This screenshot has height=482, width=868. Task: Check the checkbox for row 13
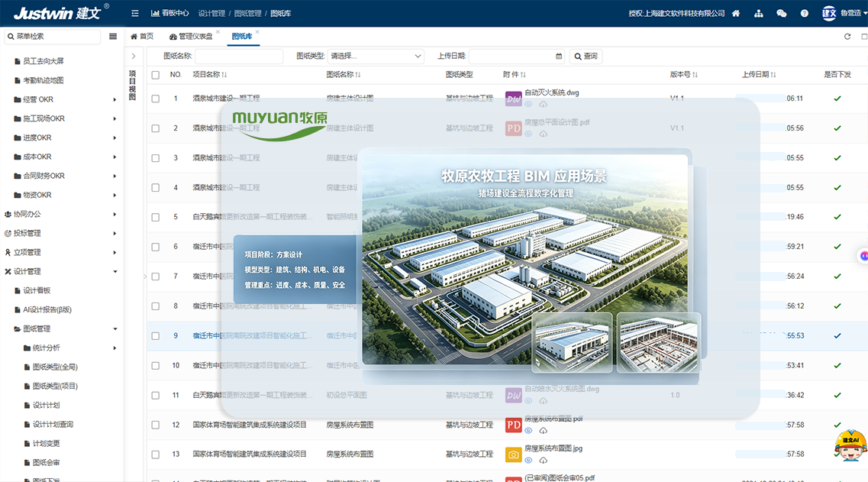156,455
